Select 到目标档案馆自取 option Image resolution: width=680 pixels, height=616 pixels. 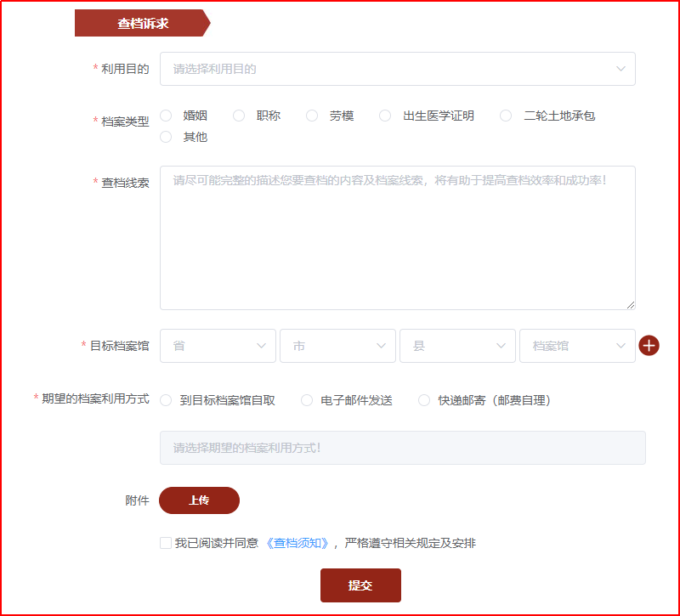tap(166, 400)
